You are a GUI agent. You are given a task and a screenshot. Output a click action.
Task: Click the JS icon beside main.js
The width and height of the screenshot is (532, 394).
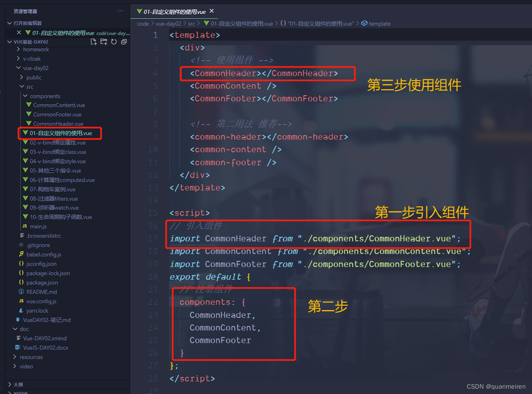point(25,226)
